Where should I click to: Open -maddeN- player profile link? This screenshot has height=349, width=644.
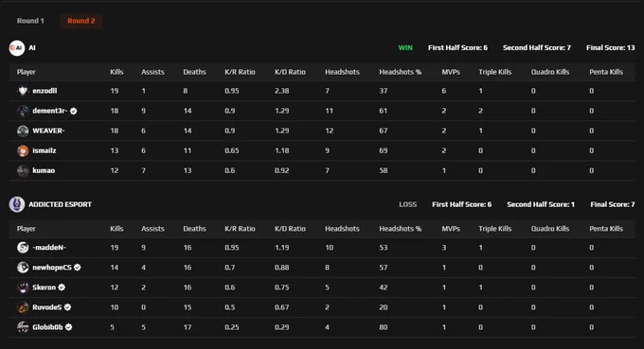click(49, 247)
